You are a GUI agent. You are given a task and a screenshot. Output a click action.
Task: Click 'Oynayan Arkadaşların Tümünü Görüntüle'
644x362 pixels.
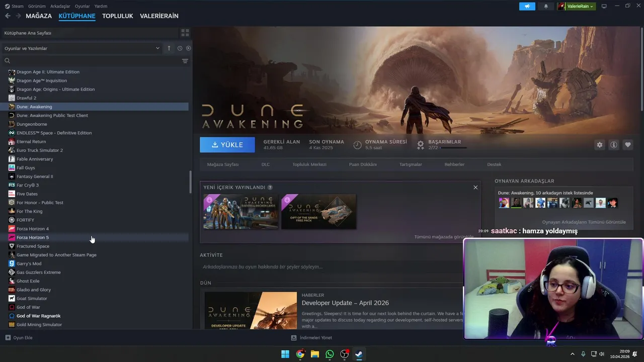coord(584,222)
